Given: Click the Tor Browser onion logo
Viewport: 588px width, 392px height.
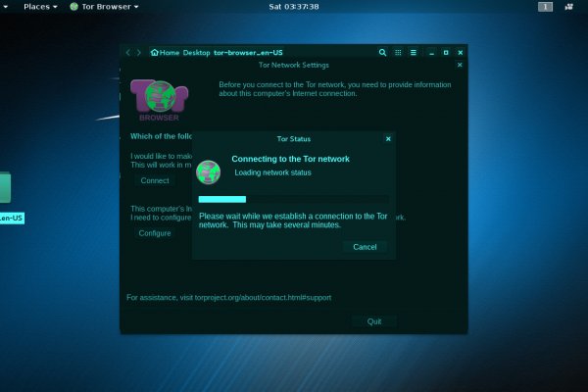Looking at the screenshot, I should (x=158, y=99).
